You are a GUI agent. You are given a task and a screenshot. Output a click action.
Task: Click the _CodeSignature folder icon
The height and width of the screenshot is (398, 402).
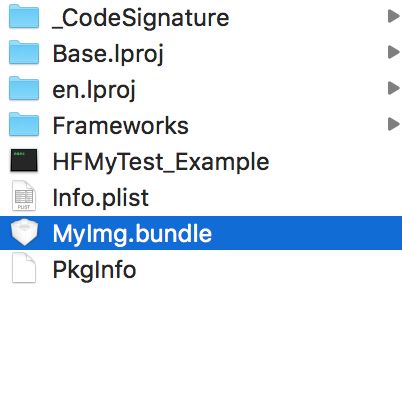point(24,17)
